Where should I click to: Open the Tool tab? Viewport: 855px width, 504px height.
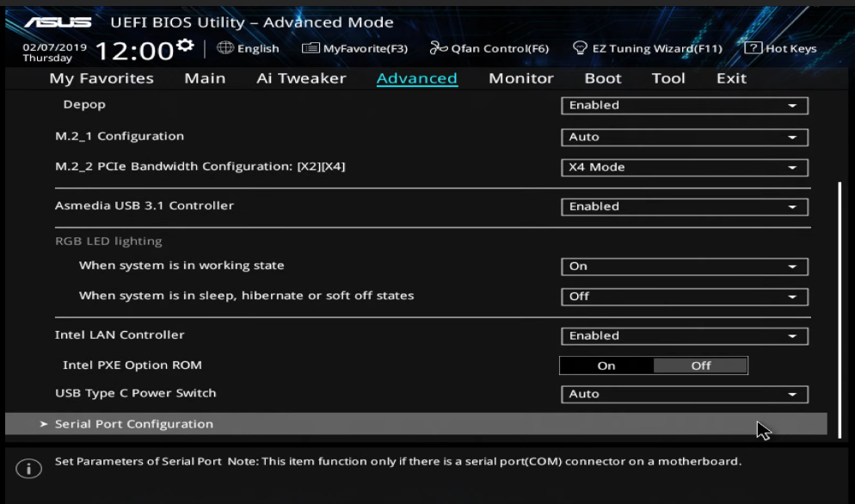pos(668,78)
